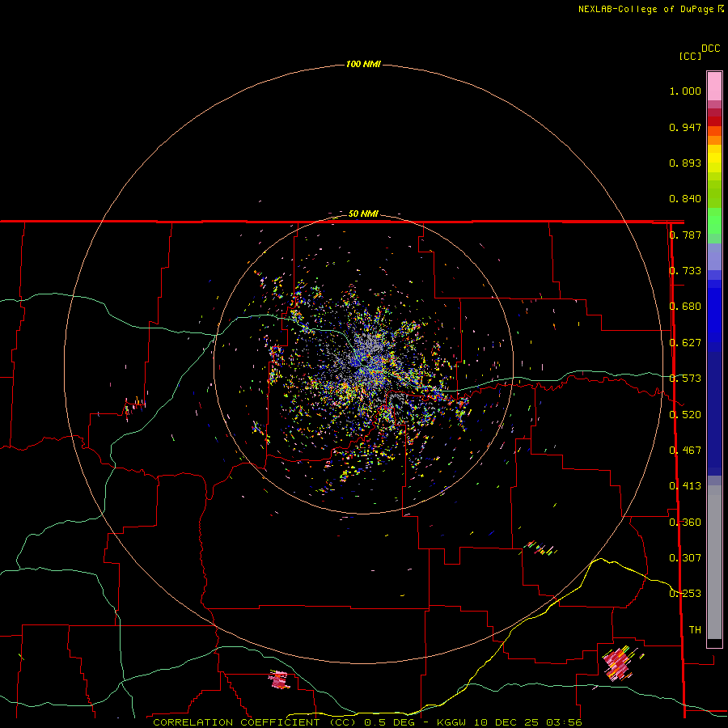
Task: Pick the red swatch on the CC color scale
Action: point(714,121)
